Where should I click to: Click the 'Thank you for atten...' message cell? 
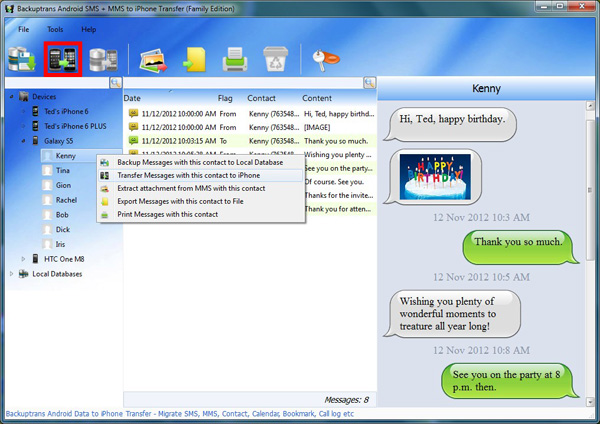tap(338, 209)
